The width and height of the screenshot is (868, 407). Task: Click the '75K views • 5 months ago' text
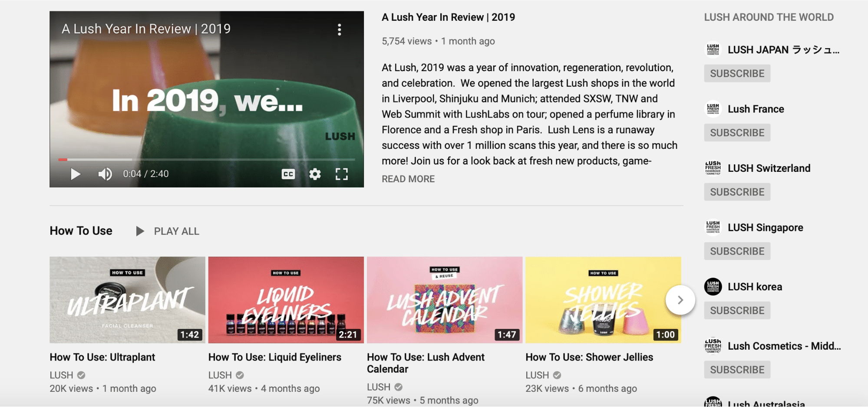click(x=422, y=400)
